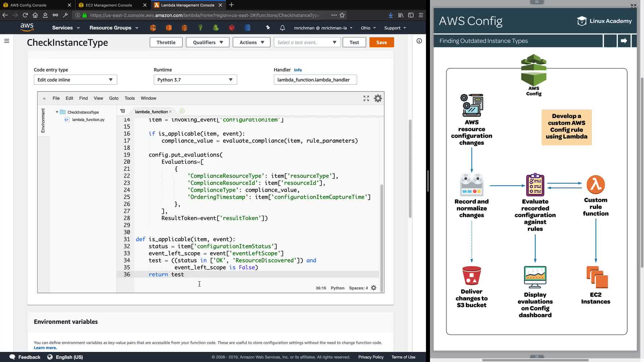Open the Runtime Python 3.7 dropdown

click(195, 80)
